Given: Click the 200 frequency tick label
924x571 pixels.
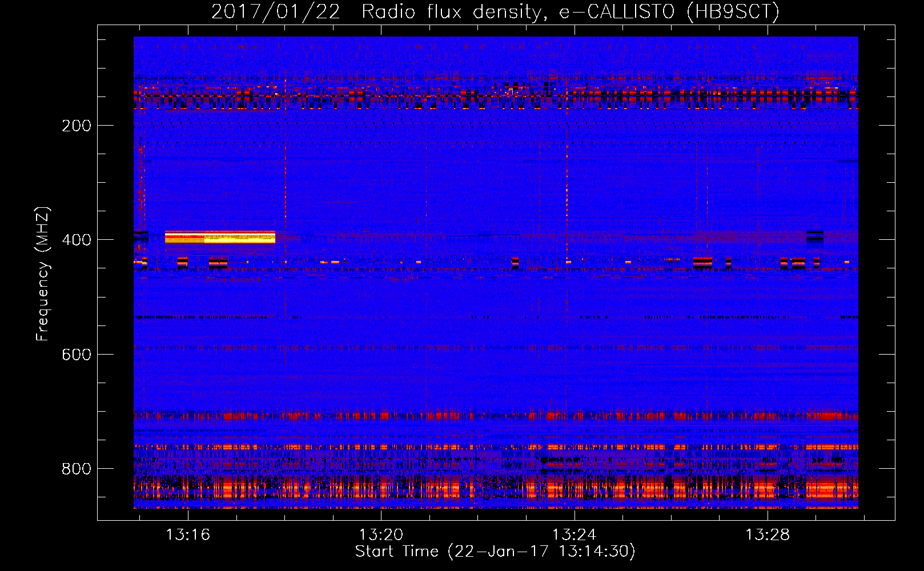Looking at the screenshot, I should click(x=77, y=126).
